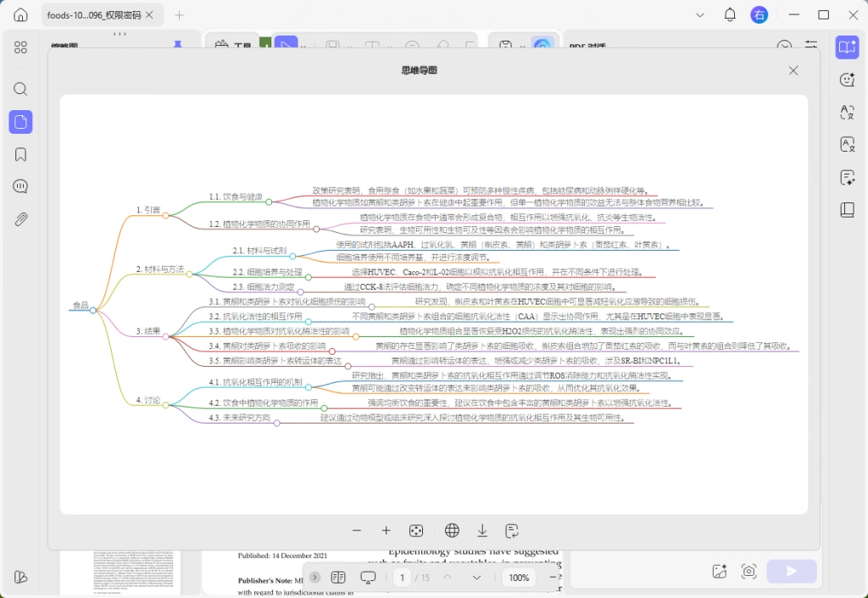Open the translate tool in right sidebar
The width and height of the screenshot is (868, 598).
coord(847,113)
